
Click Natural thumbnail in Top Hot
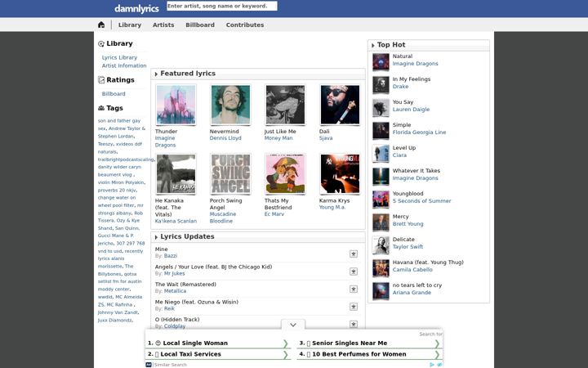[381, 61]
